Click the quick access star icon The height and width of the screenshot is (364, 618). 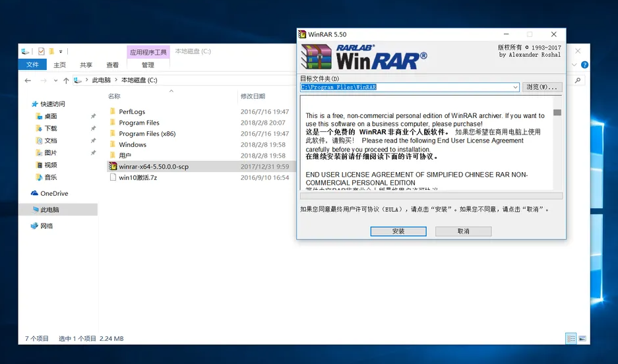click(35, 104)
